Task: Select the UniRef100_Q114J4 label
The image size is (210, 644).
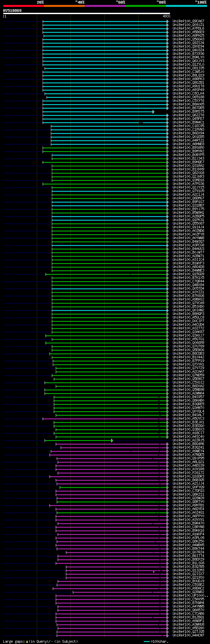Action: [188, 227]
